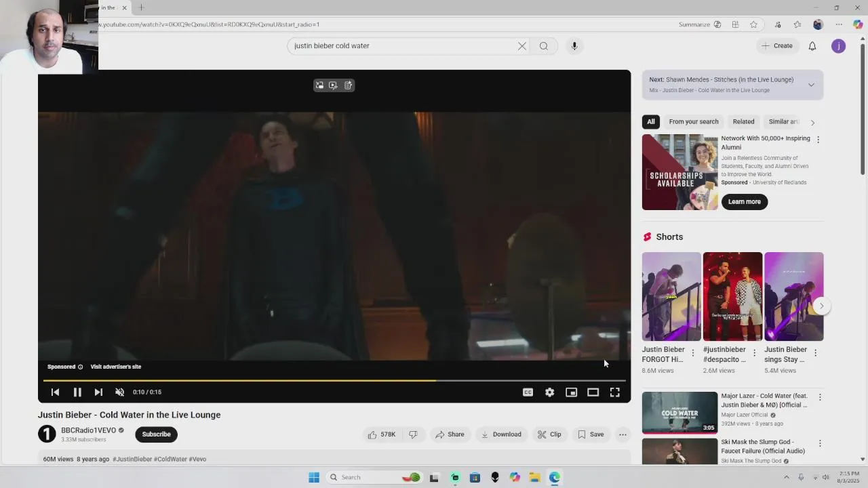
Task: Unmute the video player volume icon
Action: coord(120,392)
